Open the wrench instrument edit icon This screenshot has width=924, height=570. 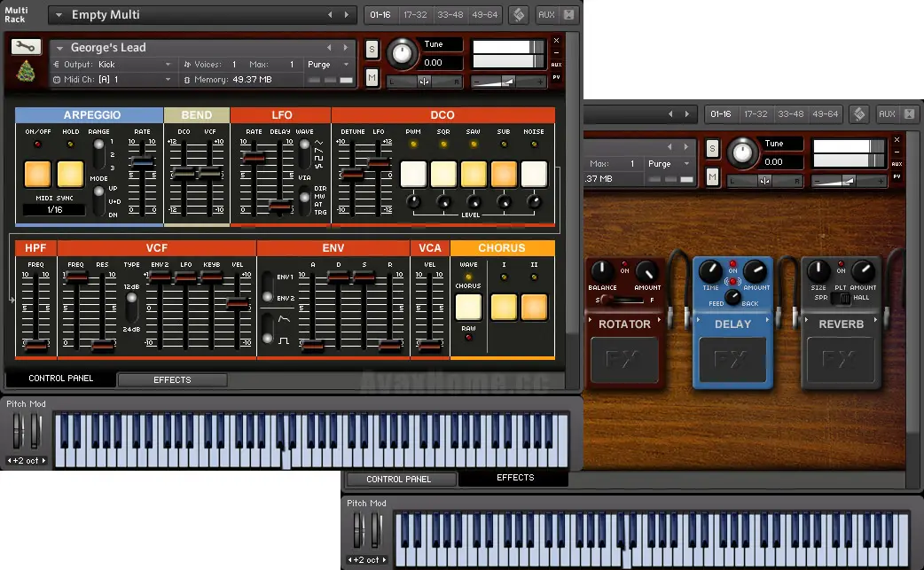pyautogui.click(x=26, y=46)
